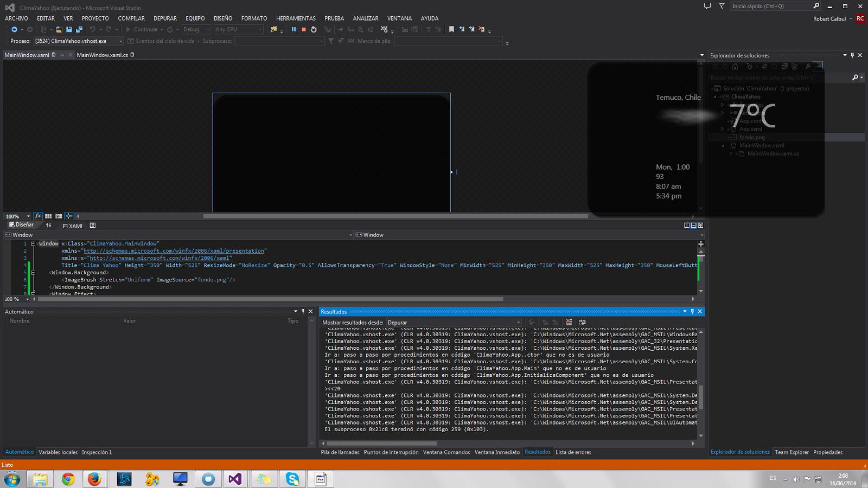Open the Propiedades tab
Screen dimensions: 868x488
pyautogui.click(x=828, y=452)
